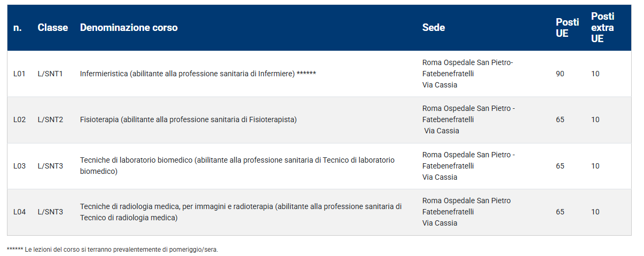Click the L02 row number cell
This screenshot has width=644, height=256.
click(x=19, y=119)
